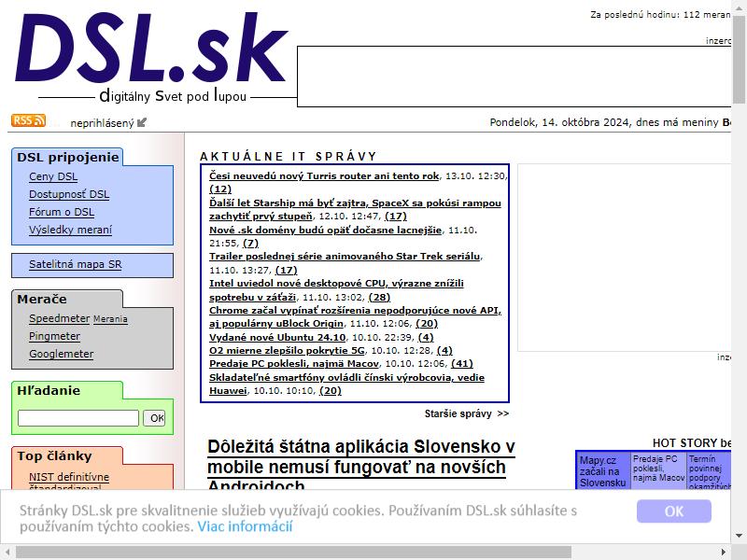Open the Mapy.cz hot story tile
747x560 pixels.
602,471
